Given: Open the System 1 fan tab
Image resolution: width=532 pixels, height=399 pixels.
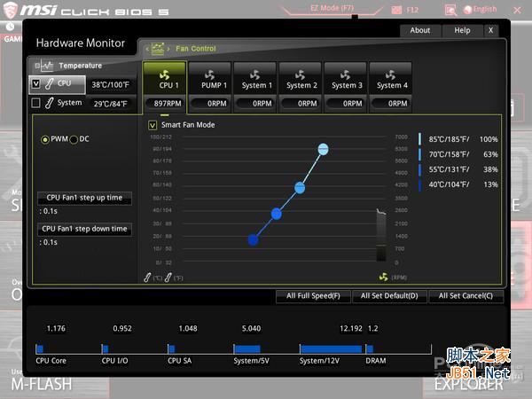Looking at the screenshot, I should [x=257, y=79].
